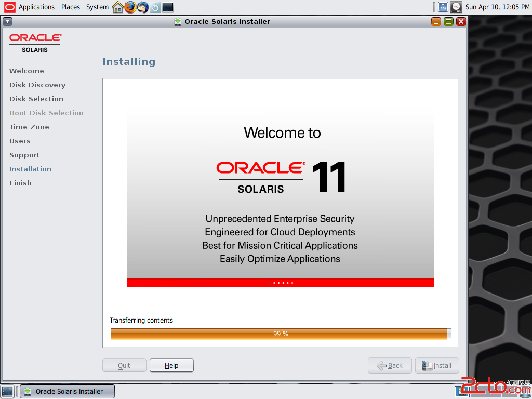Viewport: 532px width, 399px height.
Task: Click the installer title bar icon
Action: pos(178,22)
